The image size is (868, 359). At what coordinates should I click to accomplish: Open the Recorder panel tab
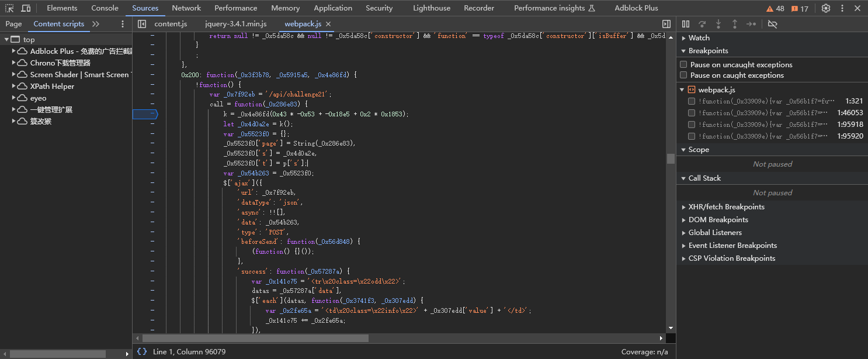click(479, 8)
